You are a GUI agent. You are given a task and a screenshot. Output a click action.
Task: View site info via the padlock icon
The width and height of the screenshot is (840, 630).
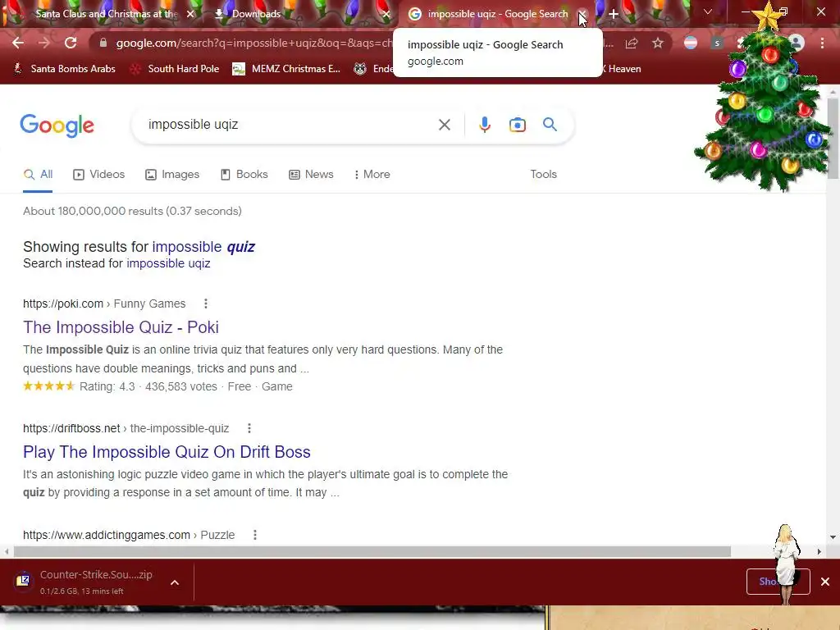(x=103, y=43)
